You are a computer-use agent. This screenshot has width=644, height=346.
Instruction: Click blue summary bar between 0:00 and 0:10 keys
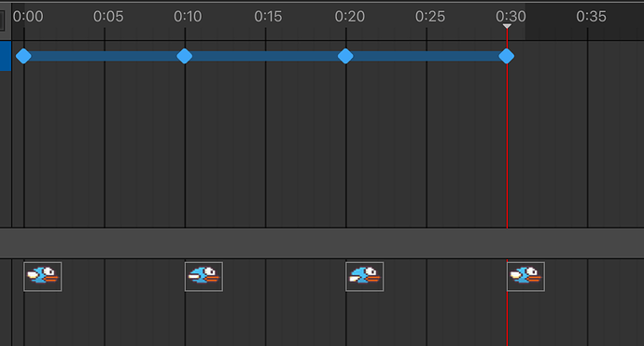105,56
